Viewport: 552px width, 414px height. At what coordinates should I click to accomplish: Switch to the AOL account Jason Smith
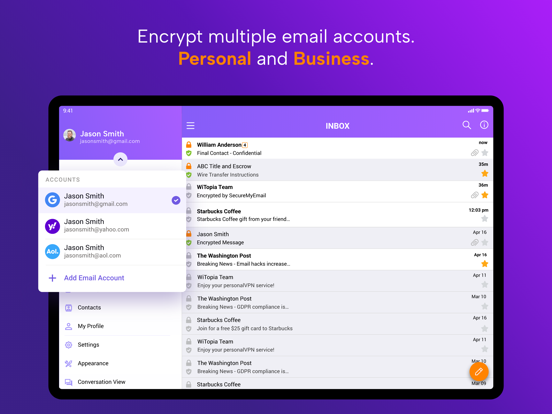point(112,251)
